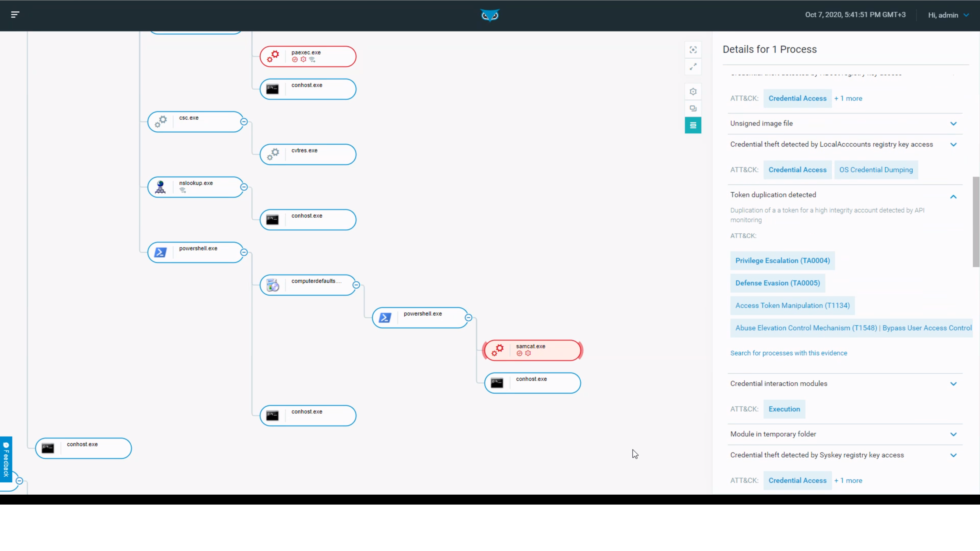Collapse the csc.exe node children

coord(244,122)
